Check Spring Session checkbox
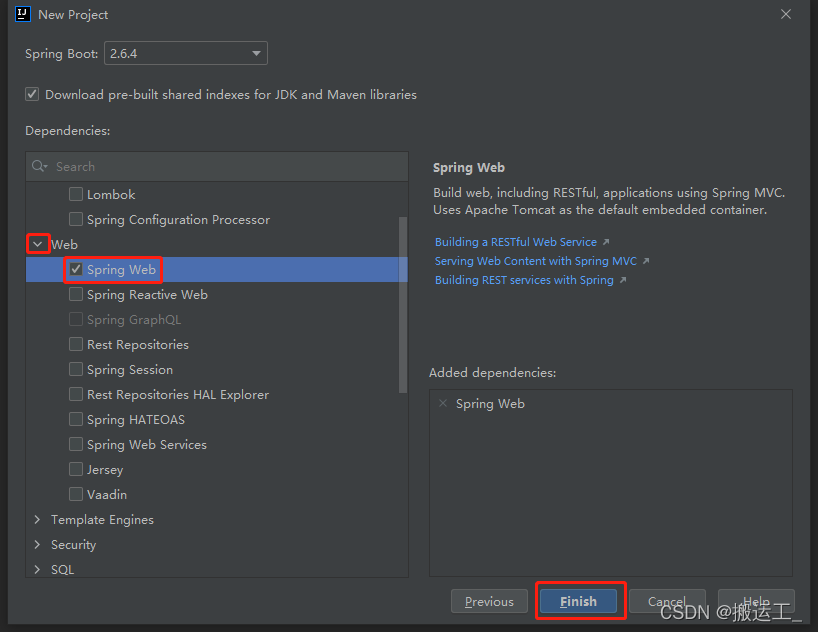The width and height of the screenshot is (818, 632). [x=76, y=369]
